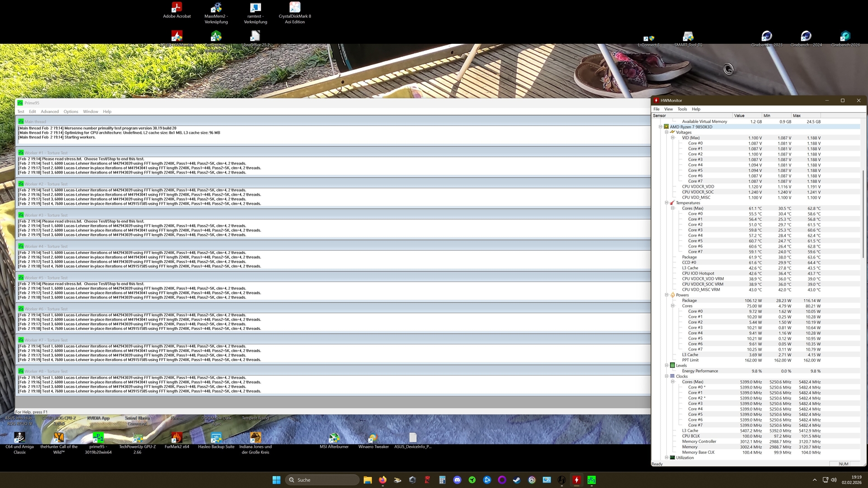Click the Suche taskbar search field

coord(323,480)
